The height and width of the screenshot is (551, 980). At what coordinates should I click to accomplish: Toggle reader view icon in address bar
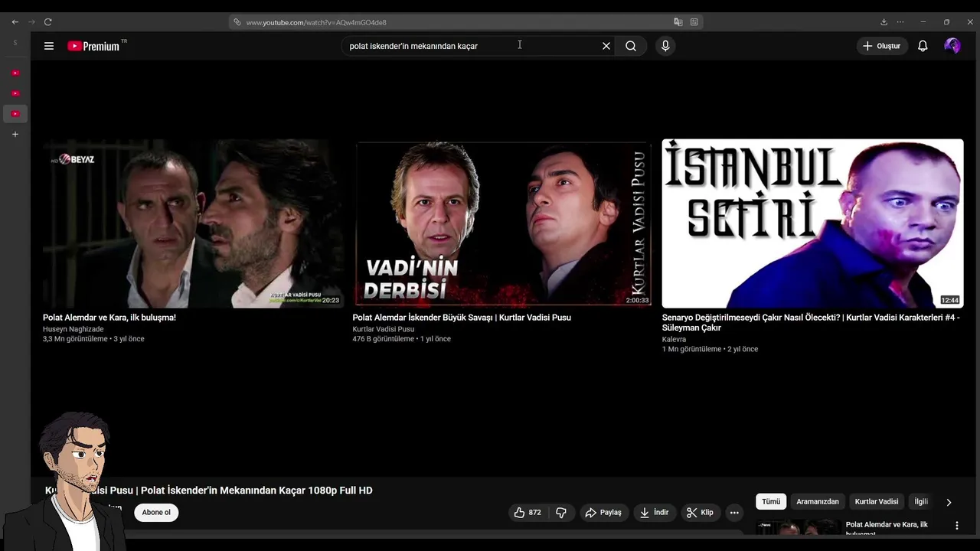694,22
